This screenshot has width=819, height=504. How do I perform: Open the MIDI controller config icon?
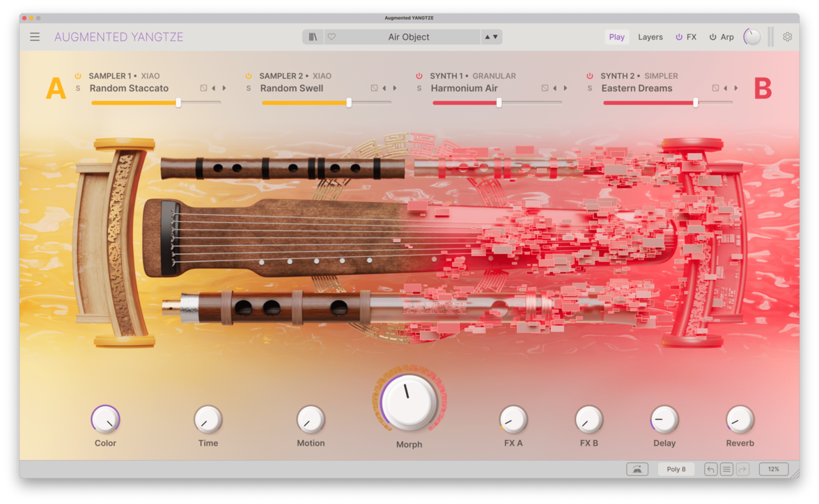click(637, 469)
